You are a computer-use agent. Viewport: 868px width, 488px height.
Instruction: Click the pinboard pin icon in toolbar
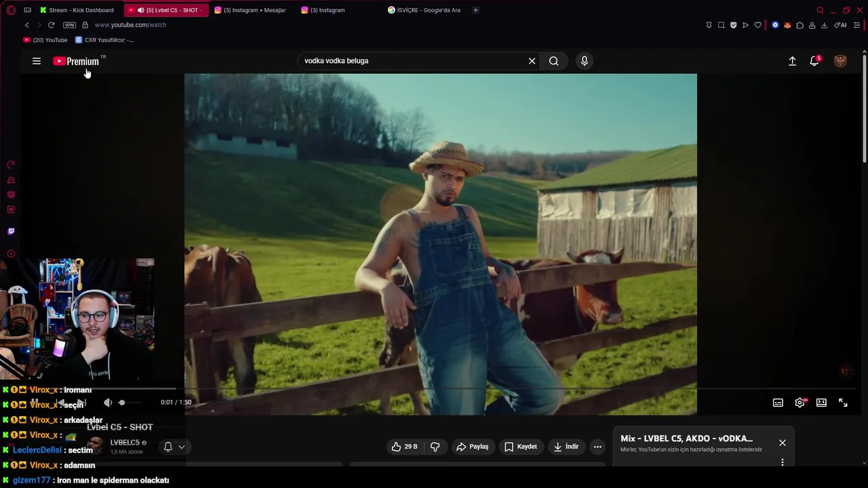[709, 25]
